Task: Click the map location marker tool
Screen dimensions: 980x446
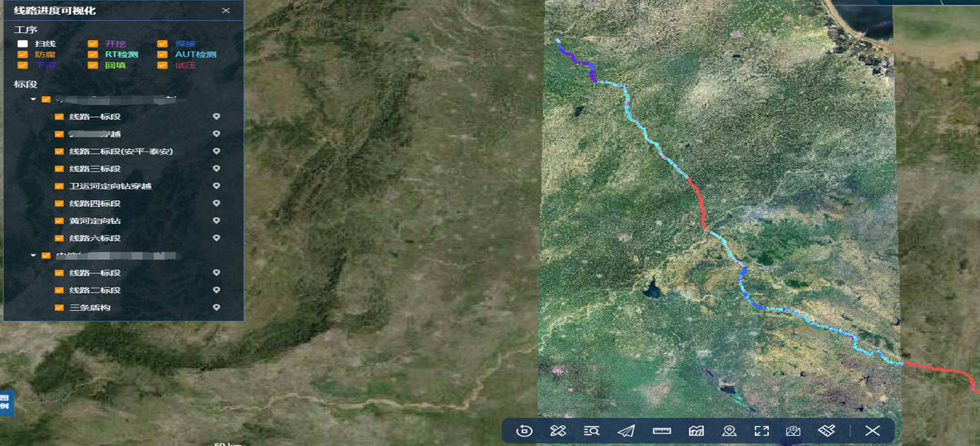Action: pyautogui.click(x=729, y=431)
